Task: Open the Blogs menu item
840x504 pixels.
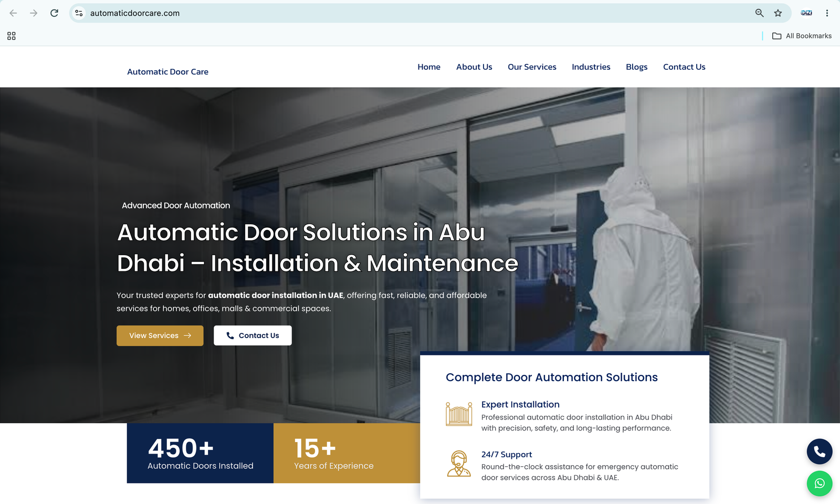Action: [x=636, y=67]
